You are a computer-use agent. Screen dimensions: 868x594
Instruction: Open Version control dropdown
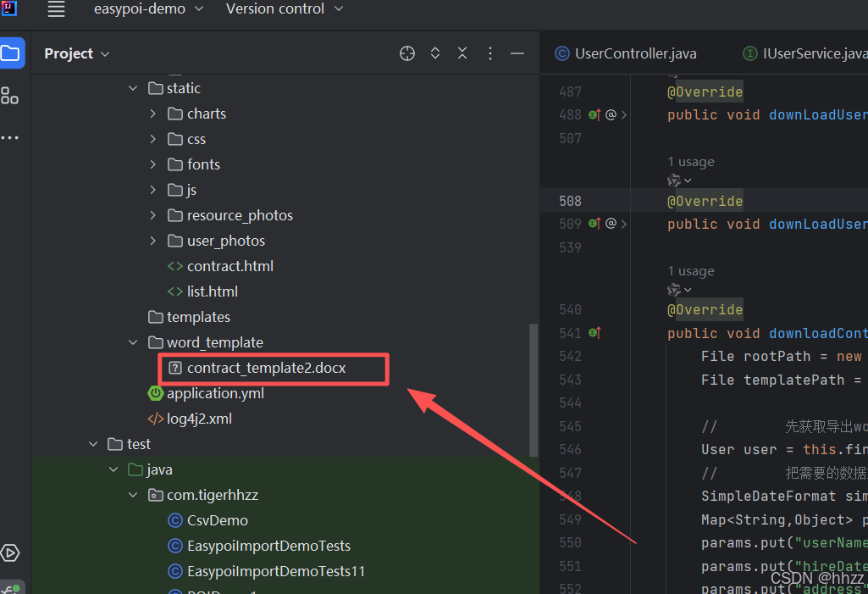[285, 8]
